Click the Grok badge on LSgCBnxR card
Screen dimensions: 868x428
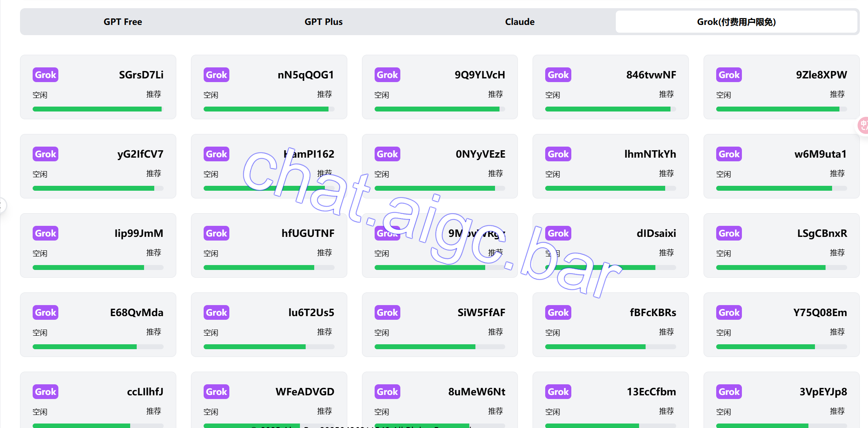(x=729, y=233)
